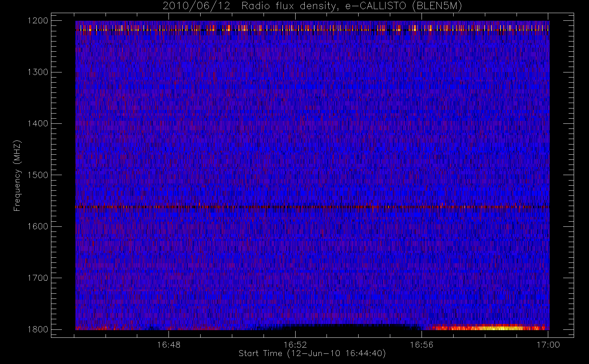The height and width of the screenshot is (364, 589).
Task: Click the 1300 frequency tick label
Action: (38, 72)
